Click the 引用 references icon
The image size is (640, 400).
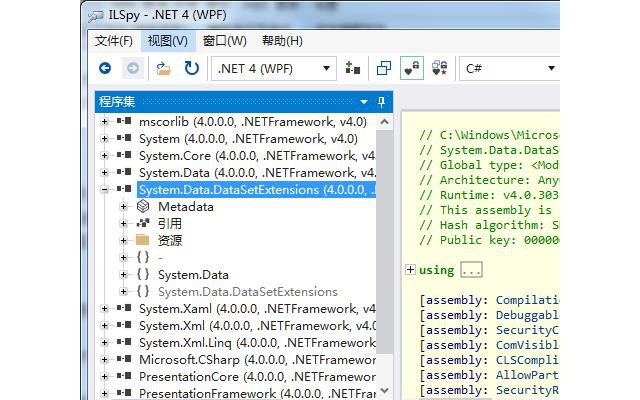tap(143, 223)
